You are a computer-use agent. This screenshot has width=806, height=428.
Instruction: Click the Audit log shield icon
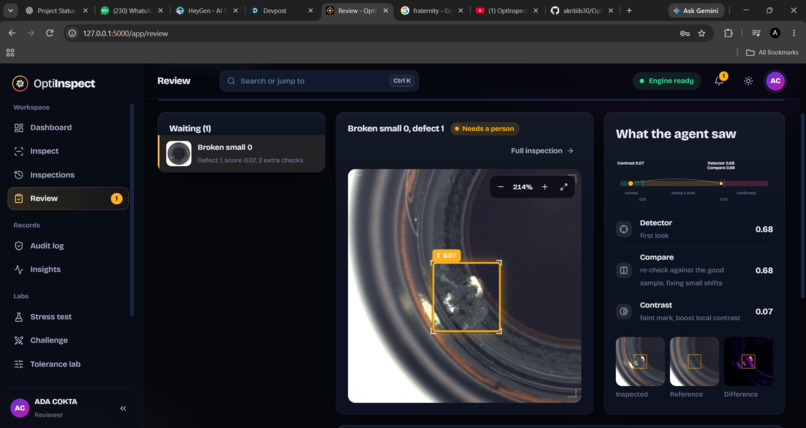[19, 246]
